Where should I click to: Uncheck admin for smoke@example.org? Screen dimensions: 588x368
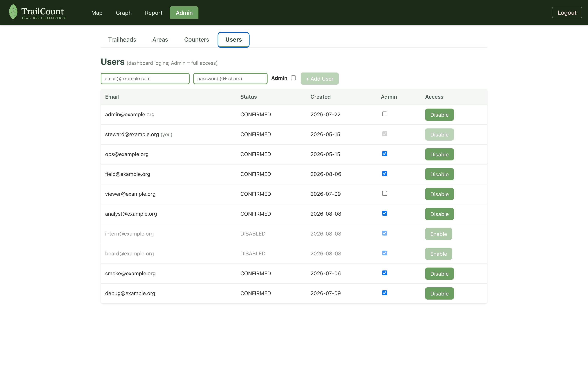384,273
